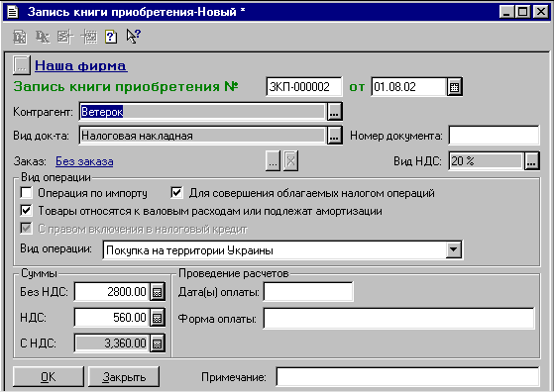Image resolution: width=554 pixels, height=392 pixels.
Task: Open calculator for НДС amount
Action: 158,318
